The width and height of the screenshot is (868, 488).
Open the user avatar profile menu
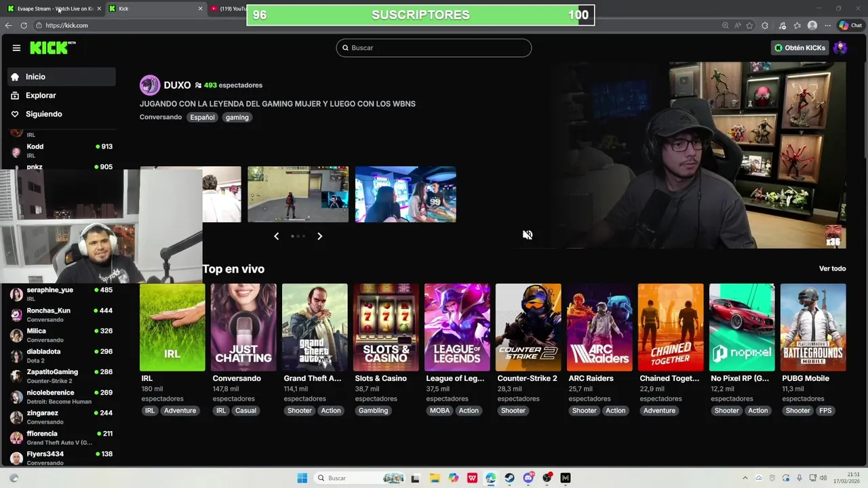click(840, 47)
